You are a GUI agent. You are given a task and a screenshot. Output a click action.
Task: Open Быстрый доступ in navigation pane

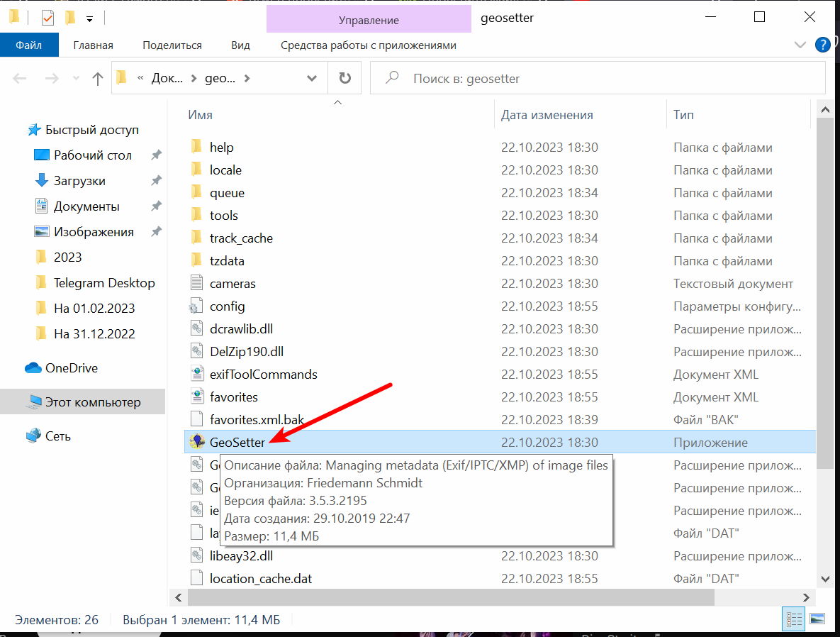(91, 129)
